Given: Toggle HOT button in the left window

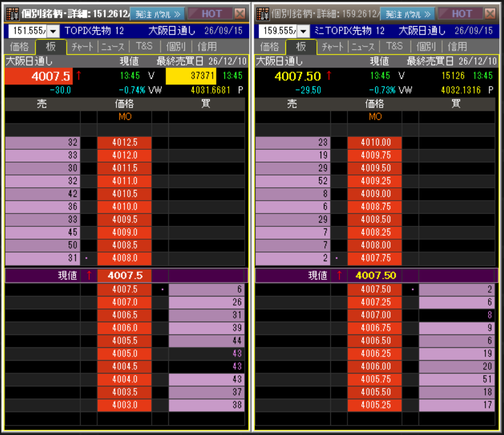Looking at the screenshot, I should [210, 13].
